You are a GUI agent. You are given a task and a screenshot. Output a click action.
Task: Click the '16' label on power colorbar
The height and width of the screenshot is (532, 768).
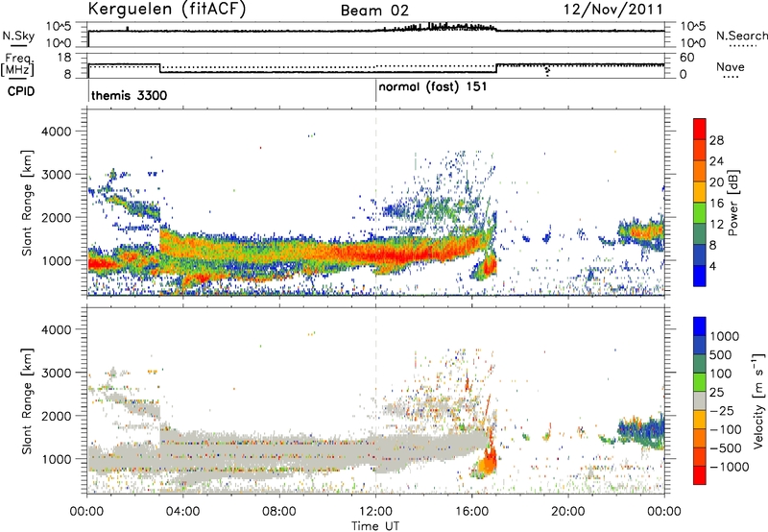pyautogui.click(x=716, y=204)
